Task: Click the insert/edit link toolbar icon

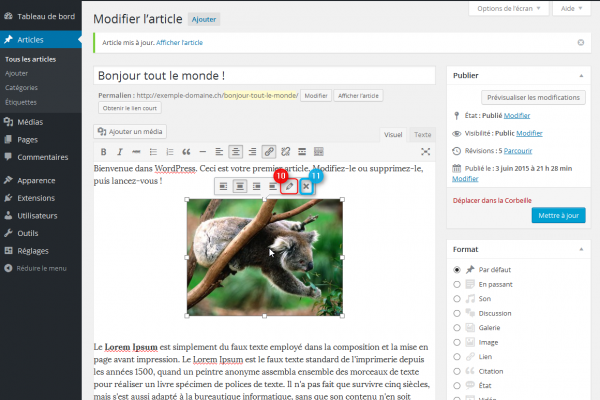Action: pyautogui.click(x=268, y=152)
